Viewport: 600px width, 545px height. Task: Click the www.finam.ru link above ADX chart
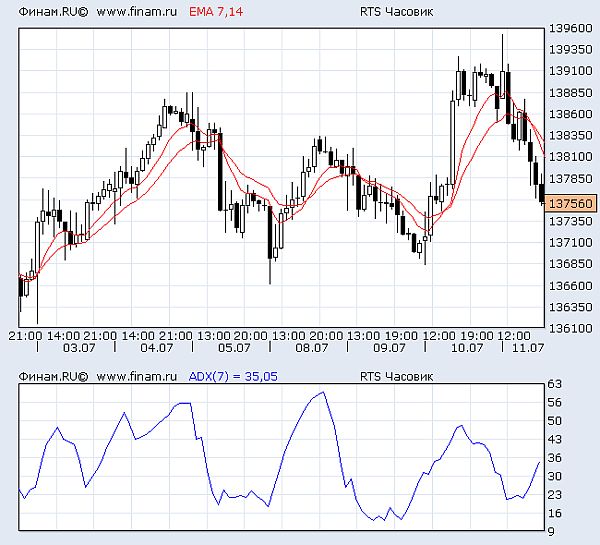(x=137, y=377)
